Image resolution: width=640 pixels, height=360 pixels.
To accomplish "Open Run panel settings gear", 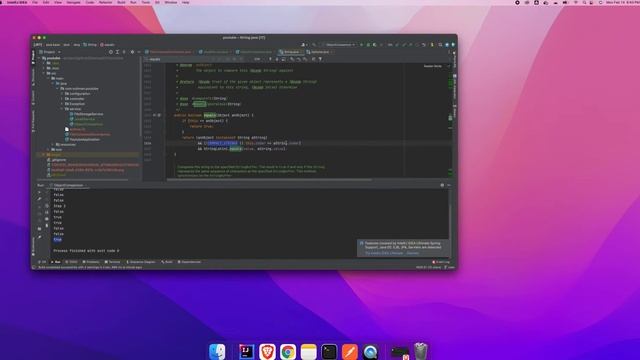I will (x=442, y=185).
